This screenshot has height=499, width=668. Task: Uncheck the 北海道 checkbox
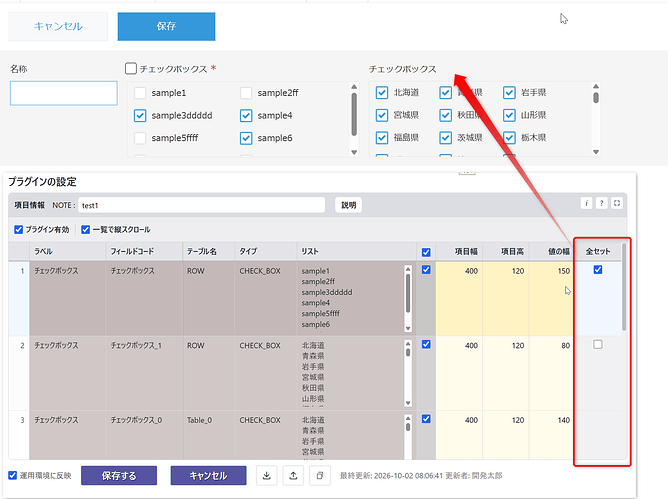[382, 92]
